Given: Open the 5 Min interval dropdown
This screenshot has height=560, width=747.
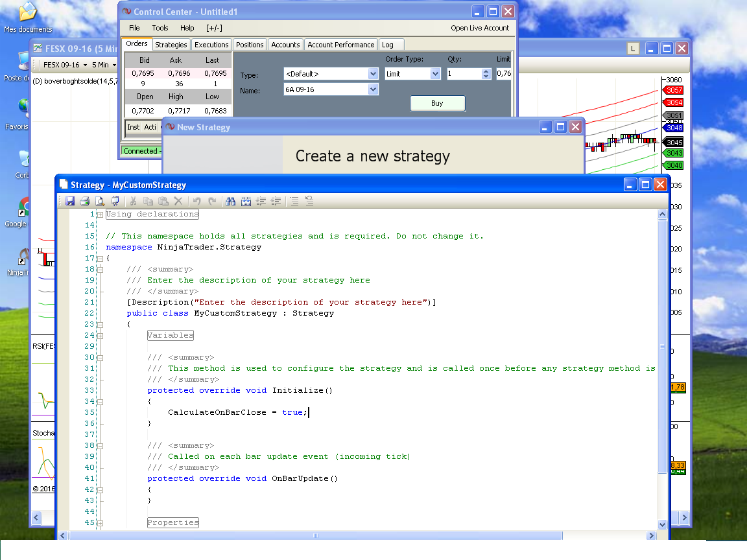Looking at the screenshot, I should point(104,65).
